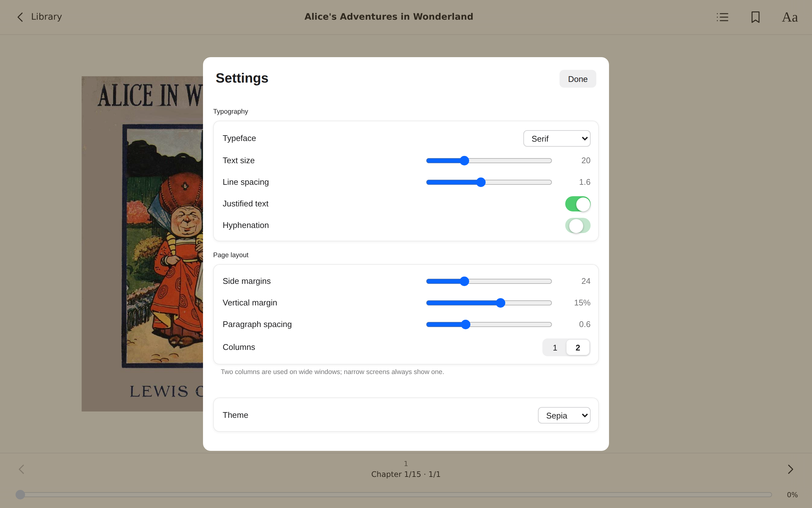The image size is (812, 508).
Task: Click the Alice in Wonderland cover image
Action: pyautogui.click(x=142, y=244)
